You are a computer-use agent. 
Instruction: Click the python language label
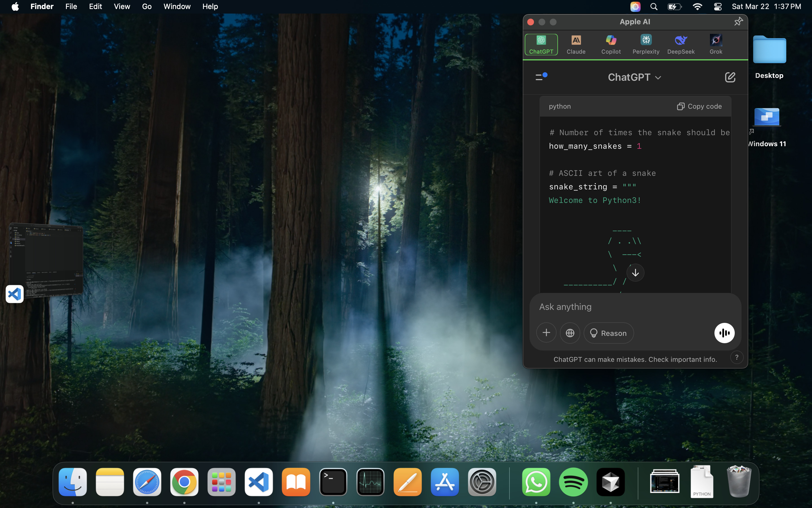click(560, 106)
